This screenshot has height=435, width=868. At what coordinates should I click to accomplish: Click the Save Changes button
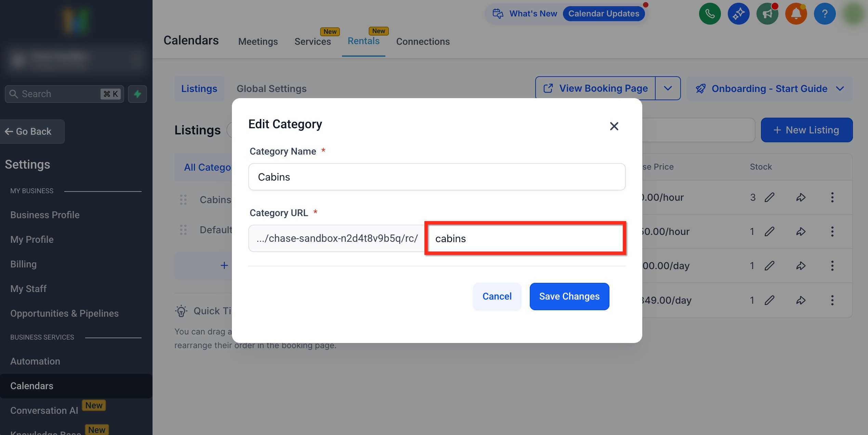pyautogui.click(x=569, y=296)
